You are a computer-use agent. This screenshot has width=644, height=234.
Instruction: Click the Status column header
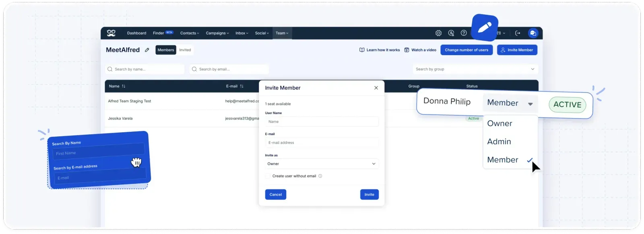pos(472,86)
